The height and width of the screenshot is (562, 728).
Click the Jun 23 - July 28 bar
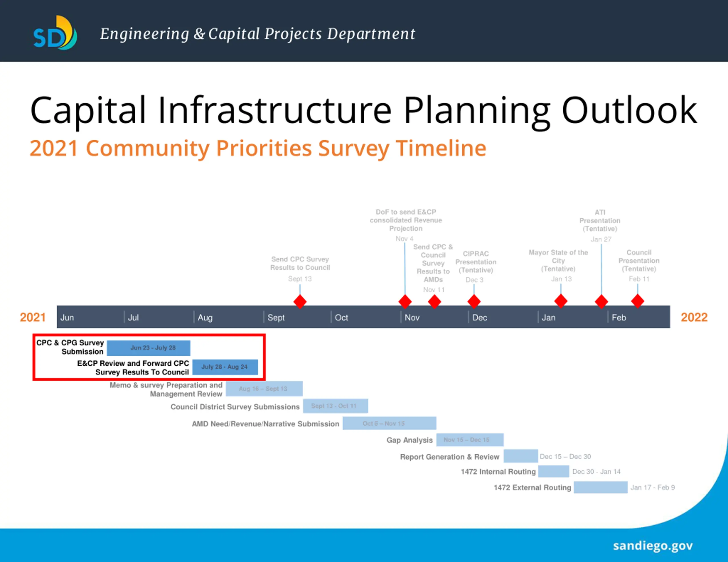click(149, 348)
